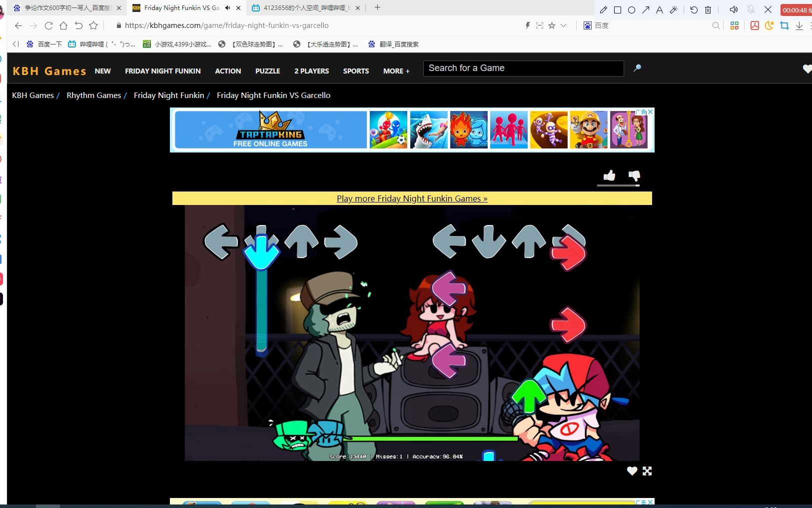812x508 pixels.
Task: Select the pencil annotation tool
Action: 604,9
